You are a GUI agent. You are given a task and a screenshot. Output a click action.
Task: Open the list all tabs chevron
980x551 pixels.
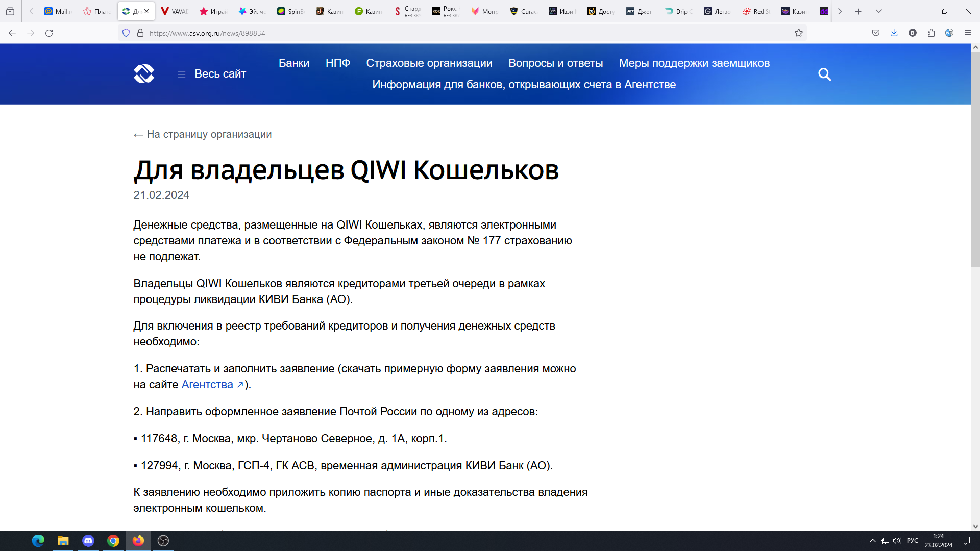point(879,11)
